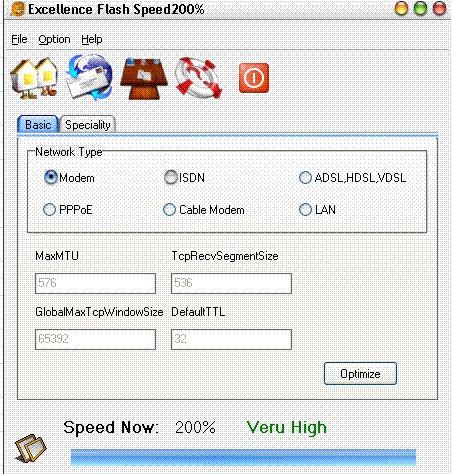The height and width of the screenshot is (474, 452).
Task: Click the MaxMTU field showing 576
Action: (x=95, y=283)
